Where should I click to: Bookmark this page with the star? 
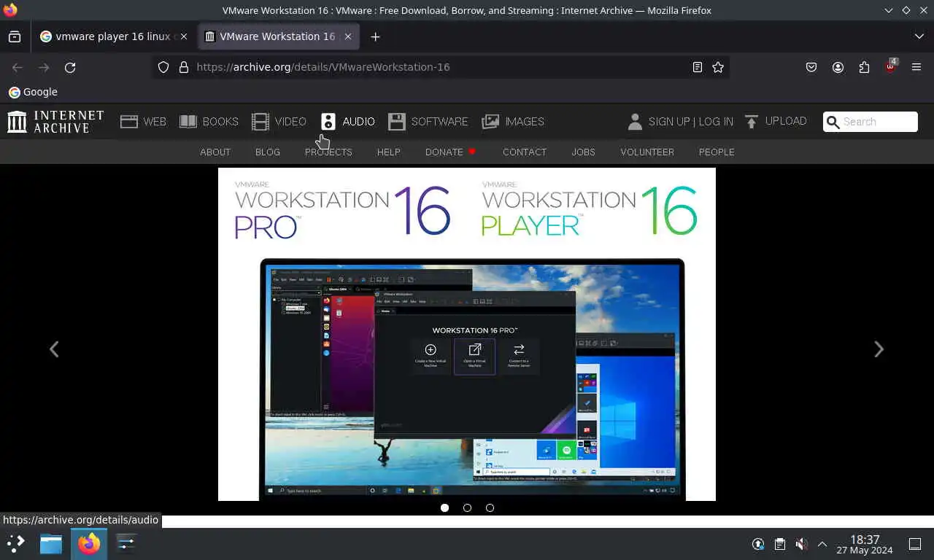point(718,67)
